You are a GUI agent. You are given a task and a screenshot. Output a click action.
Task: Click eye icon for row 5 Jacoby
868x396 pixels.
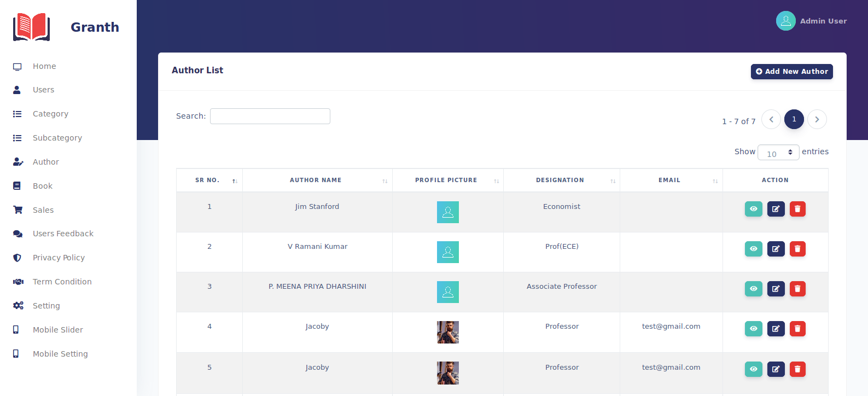tap(753, 369)
